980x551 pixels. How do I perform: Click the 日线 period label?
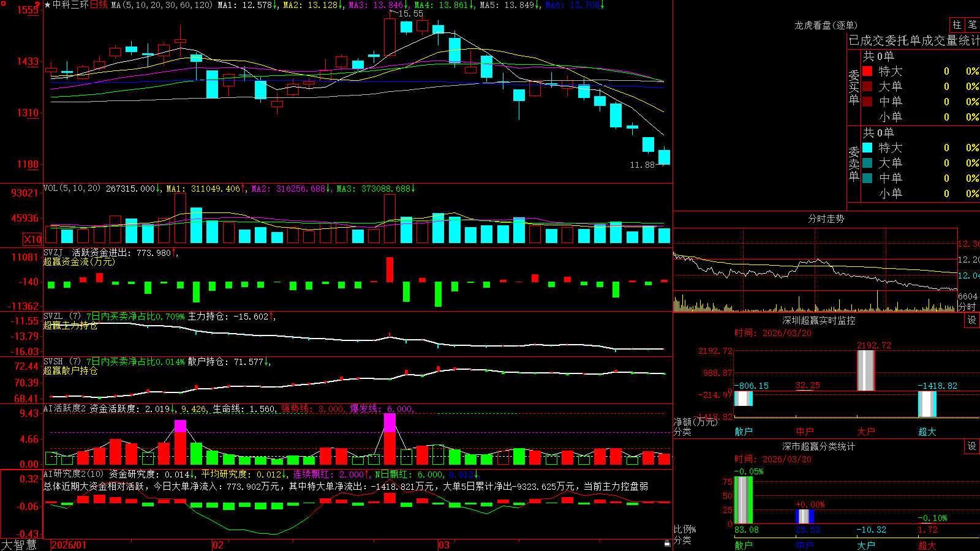99,5
